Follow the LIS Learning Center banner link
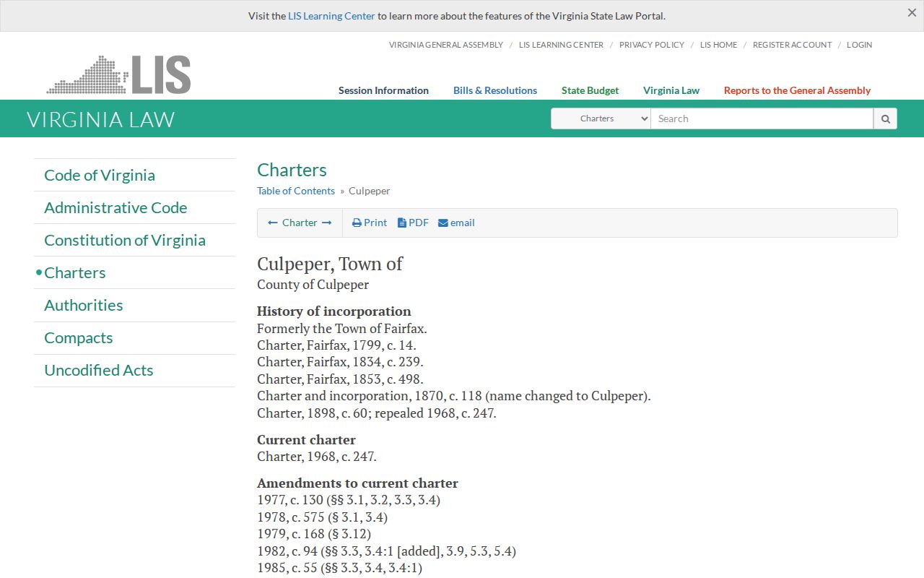Image resolution: width=924 pixels, height=578 pixels. coord(331,16)
